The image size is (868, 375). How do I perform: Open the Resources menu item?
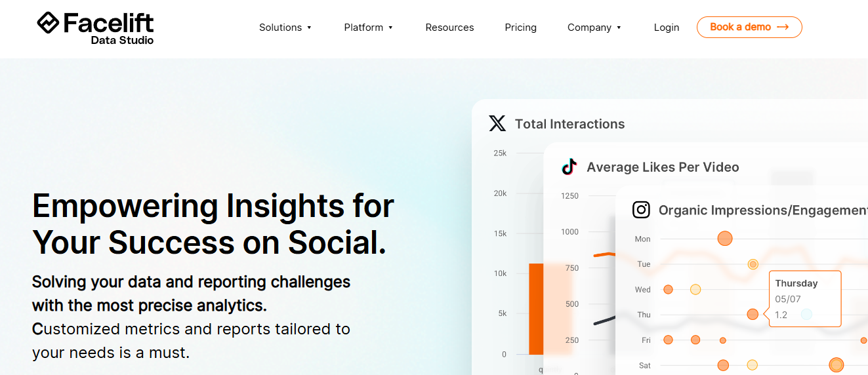pos(449,28)
